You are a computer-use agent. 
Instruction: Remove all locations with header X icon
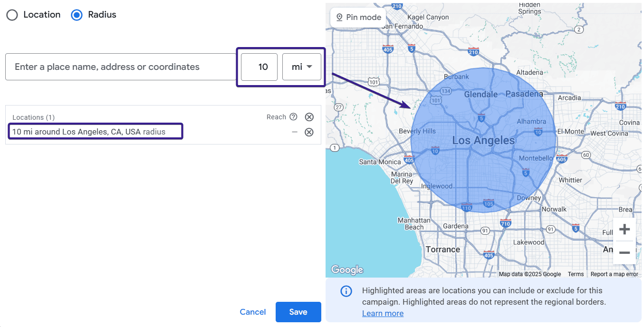tap(309, 117)
